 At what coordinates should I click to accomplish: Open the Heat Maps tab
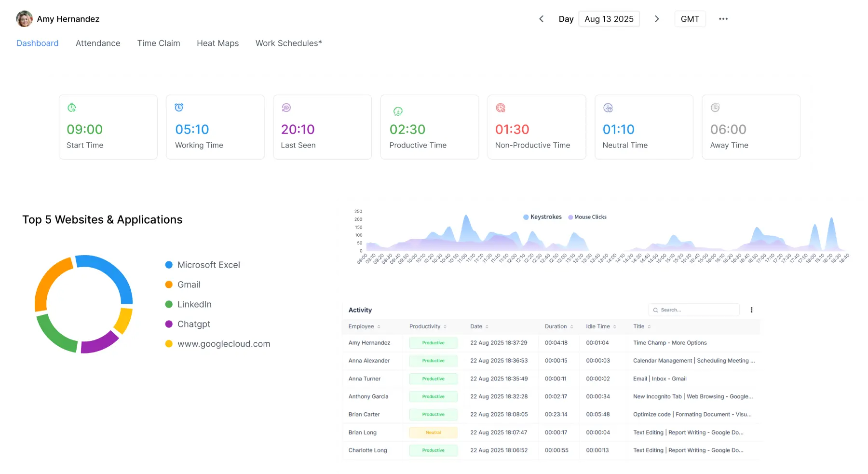[217, 43]
